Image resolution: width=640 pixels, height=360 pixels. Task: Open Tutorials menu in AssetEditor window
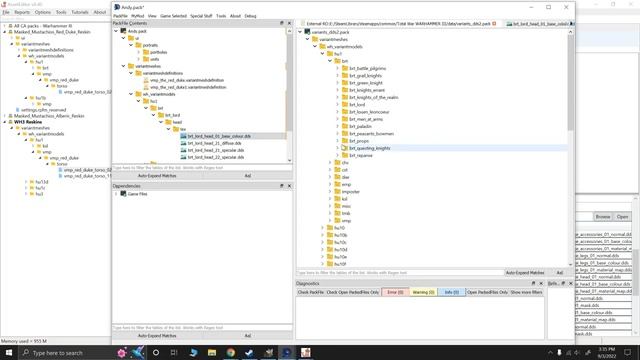pos(80,12)
